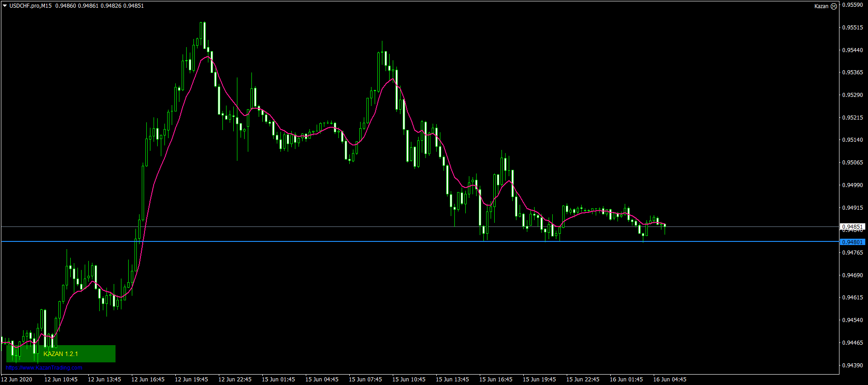Click the 0.94765 price axis value
Screen dimensions: 868x385
point(852,253)
